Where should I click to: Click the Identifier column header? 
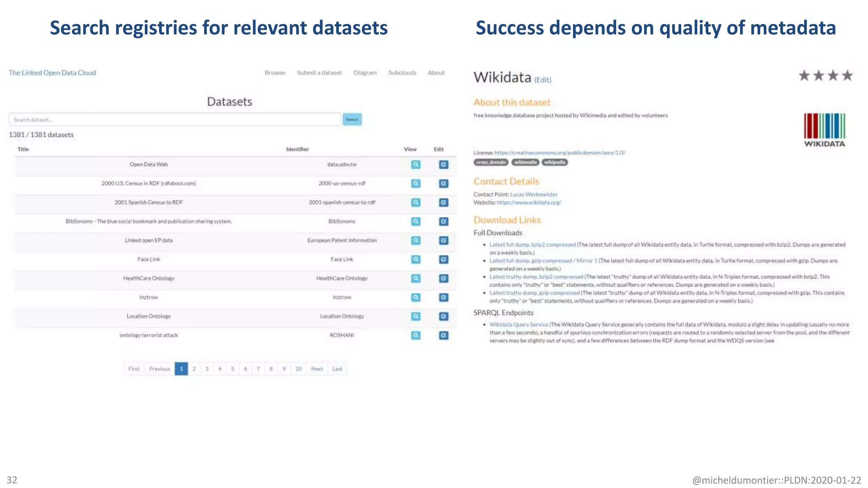pyautogui.click(x=297, y=149)
